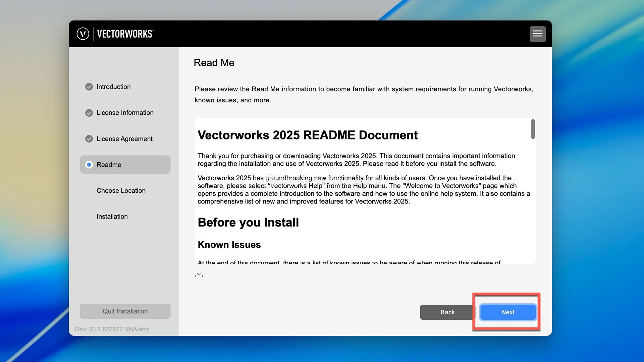The height and width of the screenshot is (362, 644).
Task: Click the Known Issues heading
Action: [229, 245]
